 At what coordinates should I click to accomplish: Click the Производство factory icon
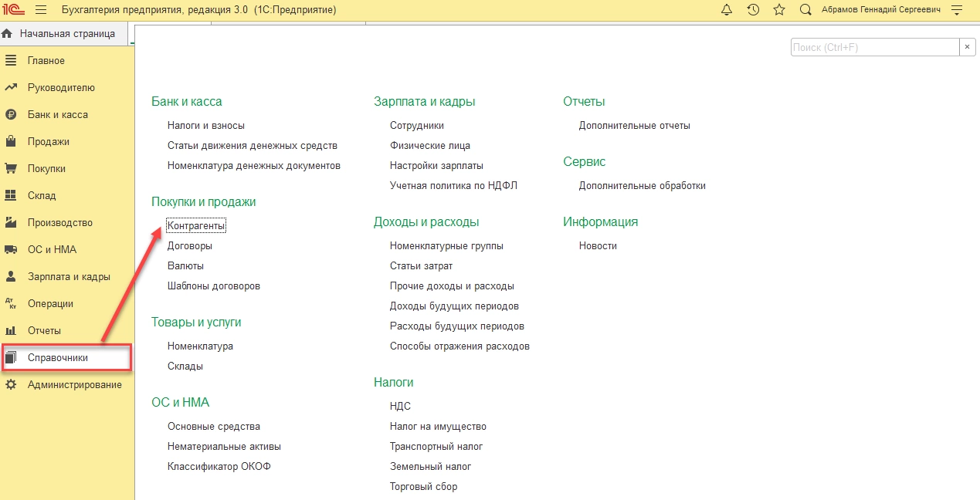tap(11, 223)
